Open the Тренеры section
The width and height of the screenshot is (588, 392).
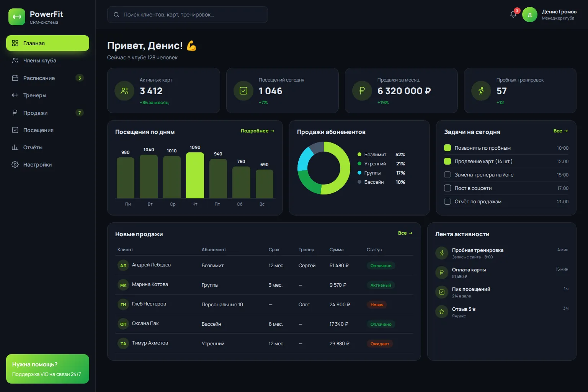click(47, 95)
